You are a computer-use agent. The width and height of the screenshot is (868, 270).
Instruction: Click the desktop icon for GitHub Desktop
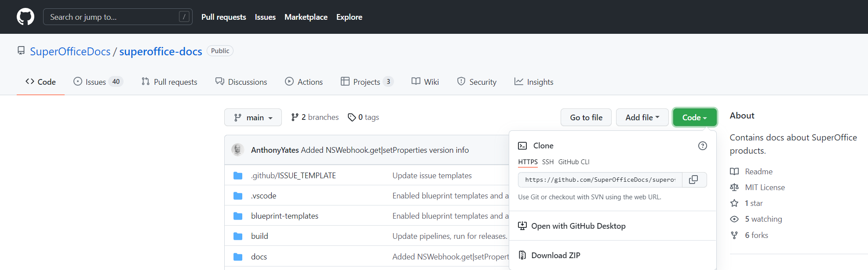coord(522,226)
